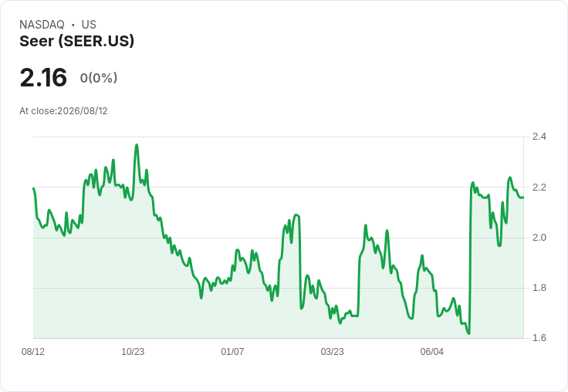Select the 01/07 date on x-axis

232,352
